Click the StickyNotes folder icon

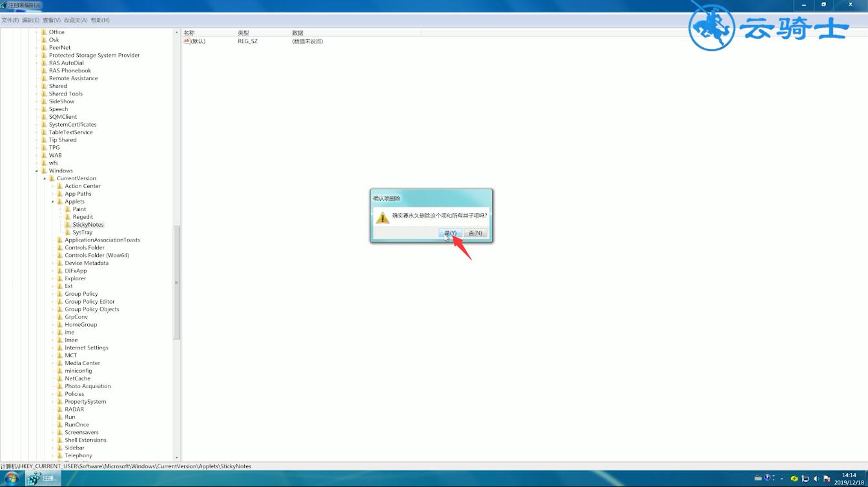click(68, 225)
